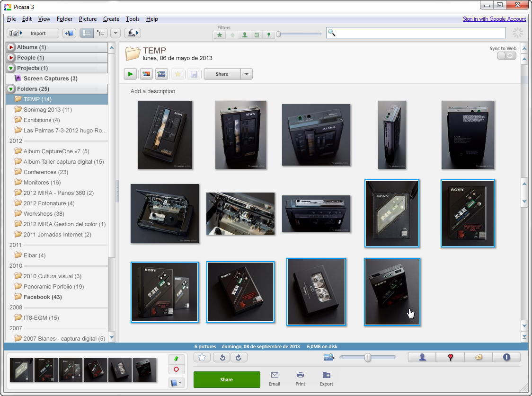Image resolution: width=532 pixels, height=396 pixels.
Task: Open the Create menu
Action: point(111,19)
